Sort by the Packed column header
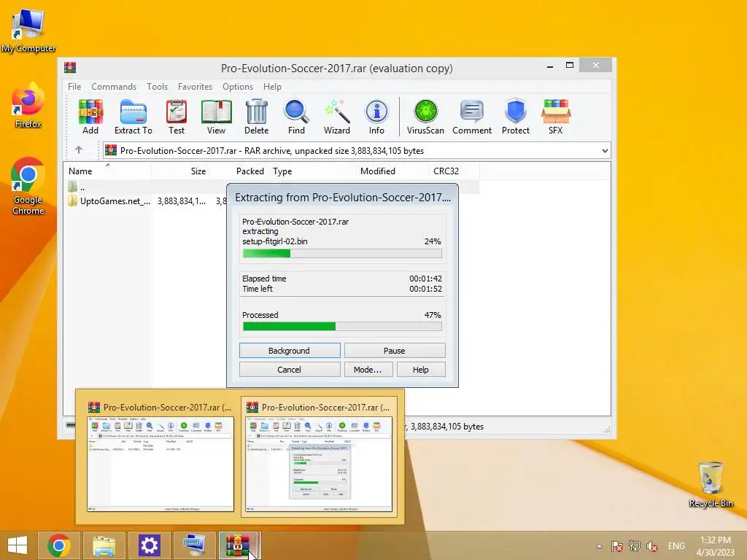Viewport: 747px width, 560px height. click(x=239, y=171)
